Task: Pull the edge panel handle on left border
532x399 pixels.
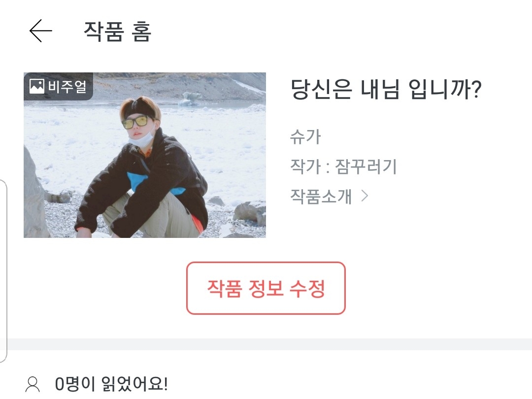Action: (3, 271)
